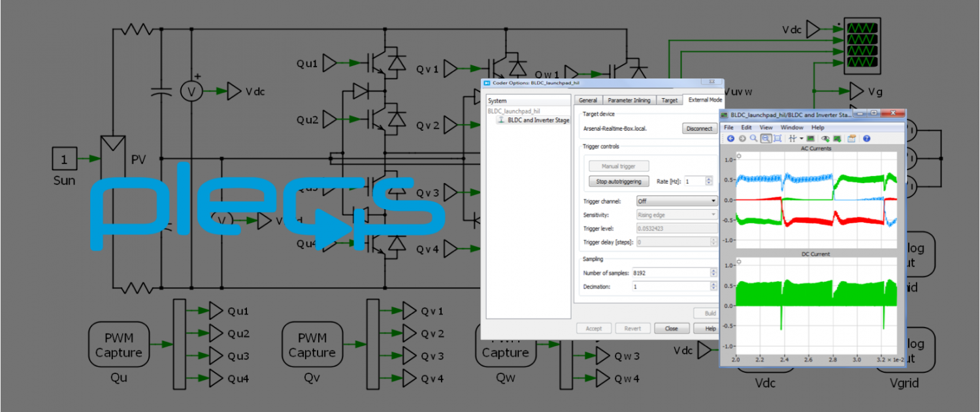Switch to the Parameter Inlining tab
Screen dimensions: 980x412
(x=629, y=100)
